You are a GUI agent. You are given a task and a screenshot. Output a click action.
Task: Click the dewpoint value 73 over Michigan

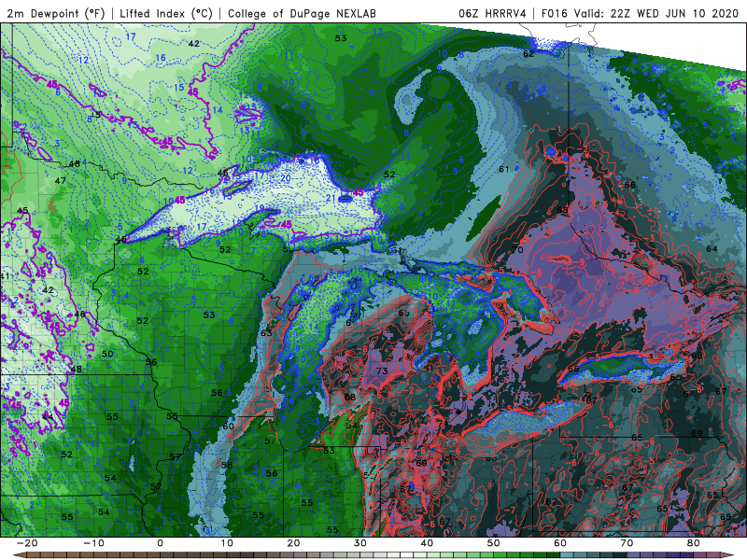tap(382, 371)
